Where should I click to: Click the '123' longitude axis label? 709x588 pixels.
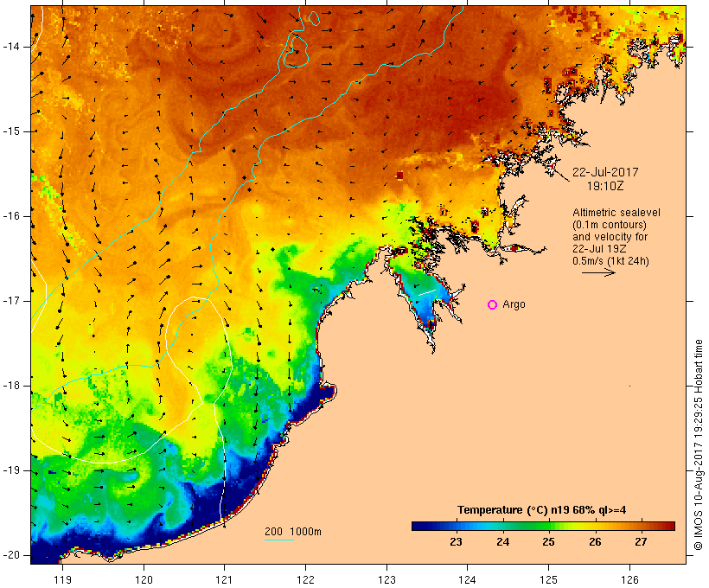tap(386, 579)
